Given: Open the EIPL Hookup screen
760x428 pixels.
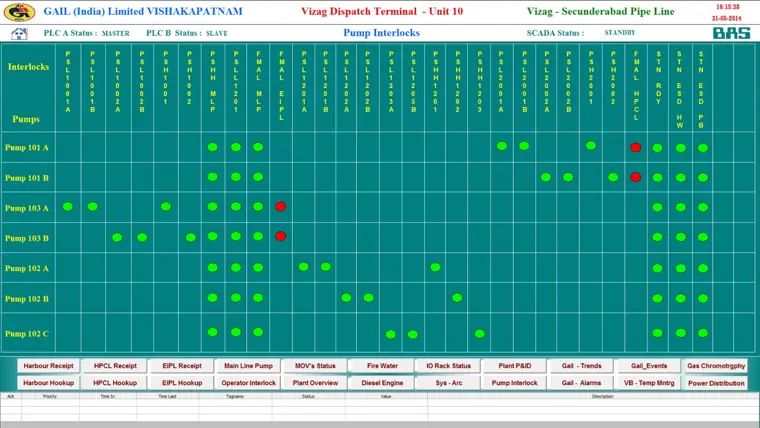Looking at the screenshot, I should pos(182,383).
